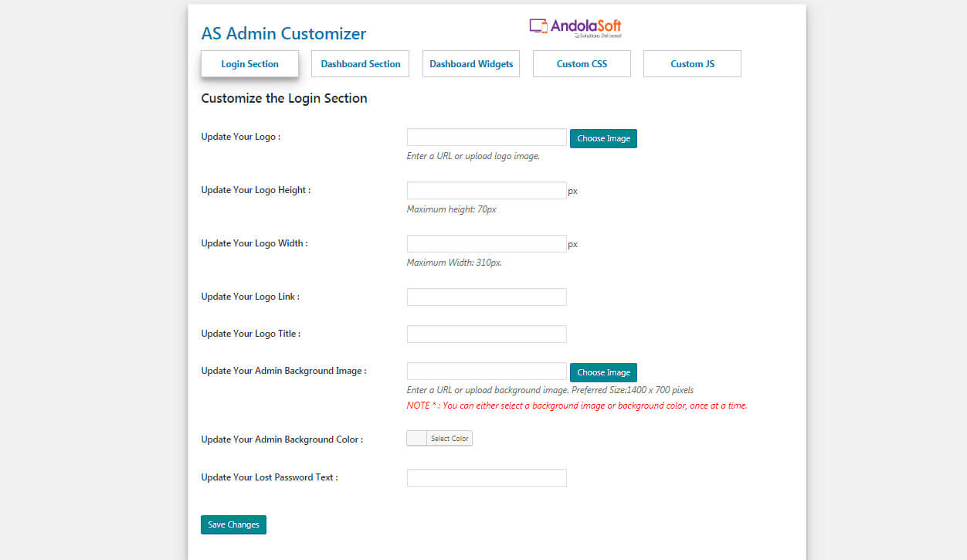
Task: Click the AS Admin Customizer heading
Action: pyautogui.click(x=283, y=34)
